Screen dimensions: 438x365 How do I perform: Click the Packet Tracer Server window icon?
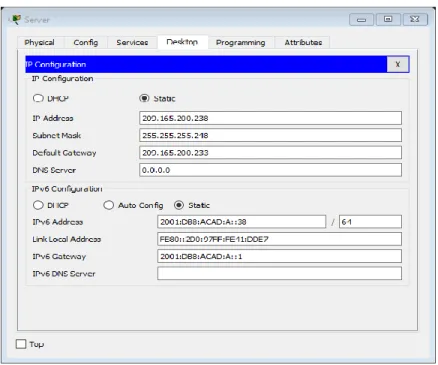pyautogui.click(x=15, y=20)
